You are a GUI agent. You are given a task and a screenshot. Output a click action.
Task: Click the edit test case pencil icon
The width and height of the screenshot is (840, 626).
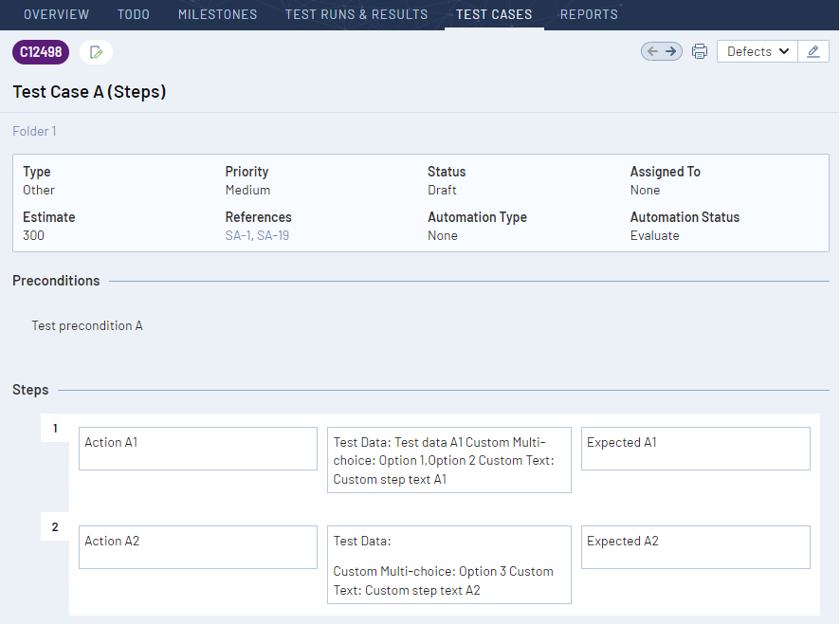95,52
